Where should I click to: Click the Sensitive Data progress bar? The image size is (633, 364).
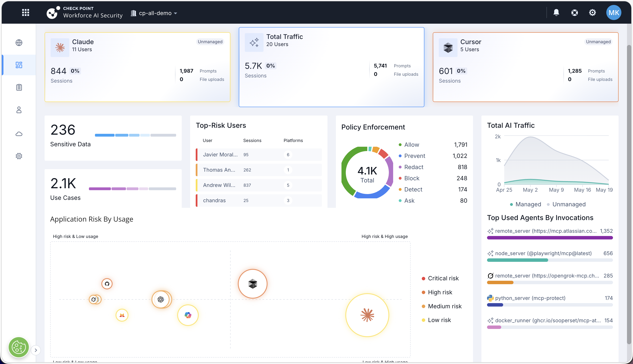click(135, 135)
